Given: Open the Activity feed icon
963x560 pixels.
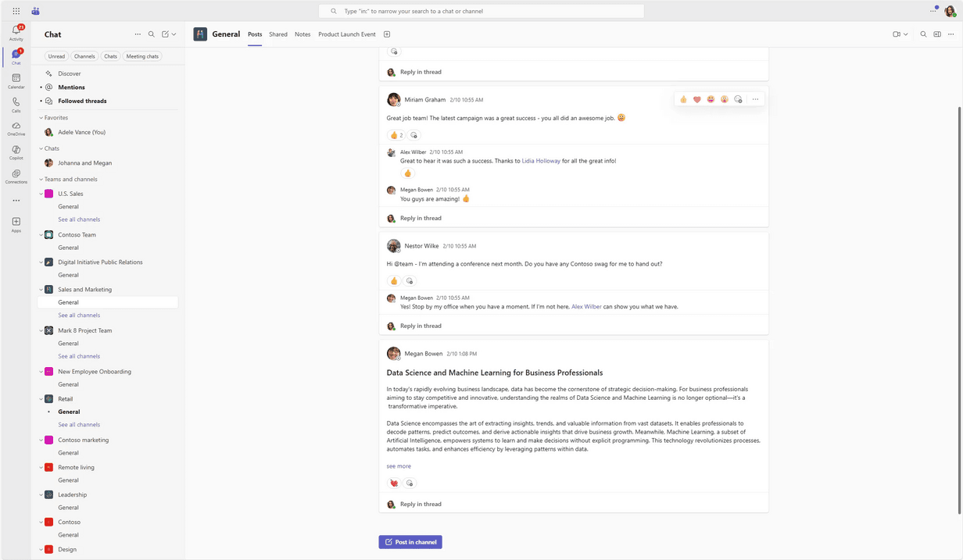Looking at the screenshot, I should (16, 32).
